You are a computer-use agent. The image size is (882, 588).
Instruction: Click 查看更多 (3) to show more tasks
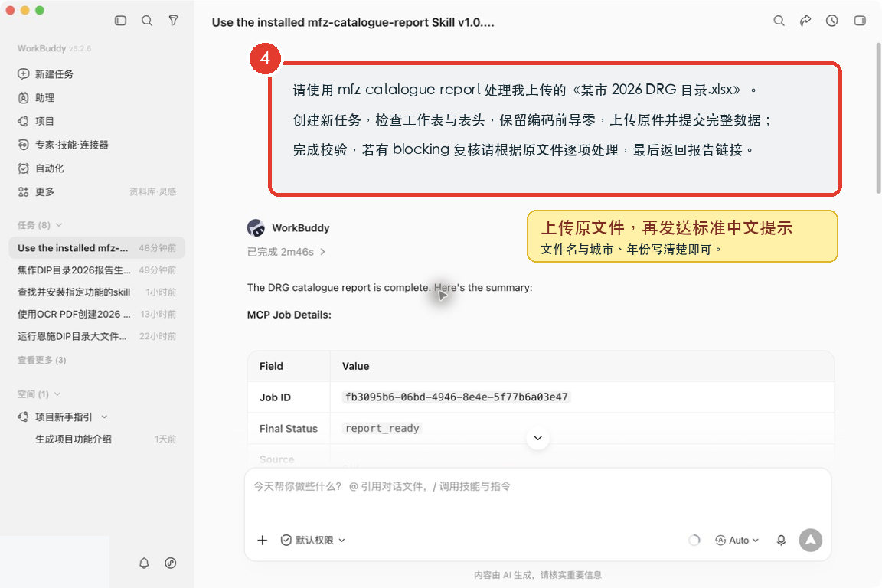click(41, 360)
